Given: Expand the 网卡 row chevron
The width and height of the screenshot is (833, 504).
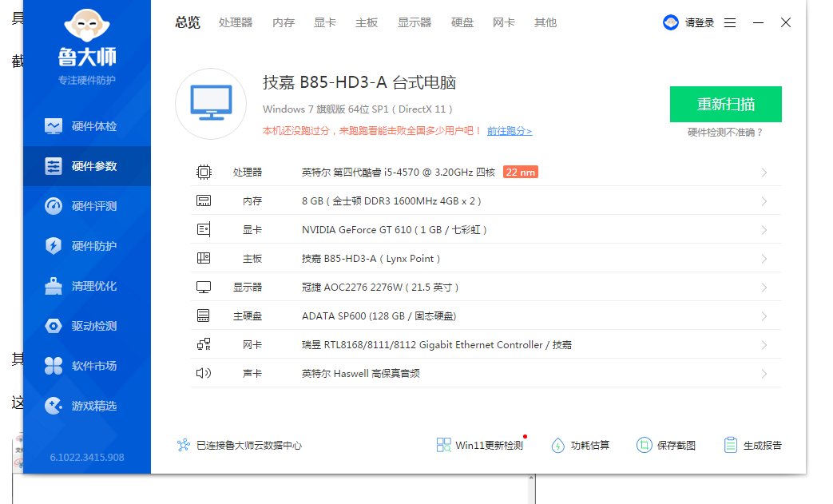Looking at the screenshot, I should [764, 345].
